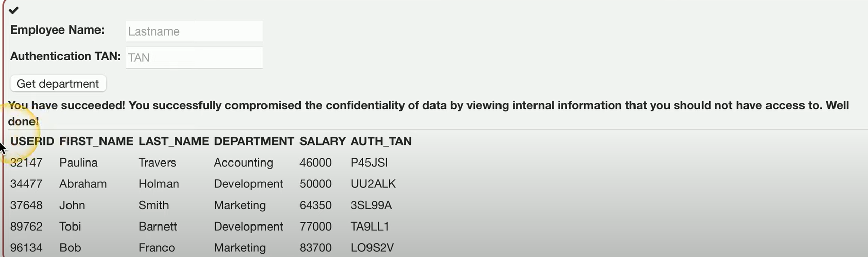Select userid 32147 in first row

pyautogui.click(x=26, y=163)
